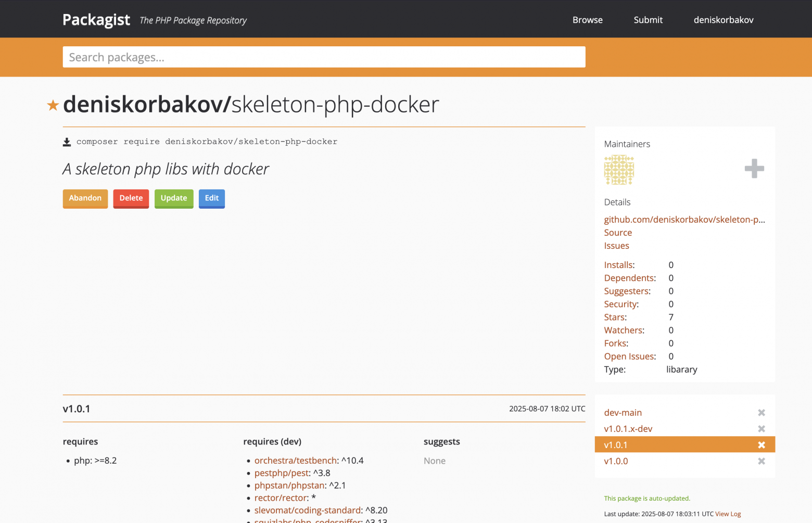Viewport: 812px width, 523px height.
Task: Click the package description A skeleton php libs
Action: click(166, 169)
